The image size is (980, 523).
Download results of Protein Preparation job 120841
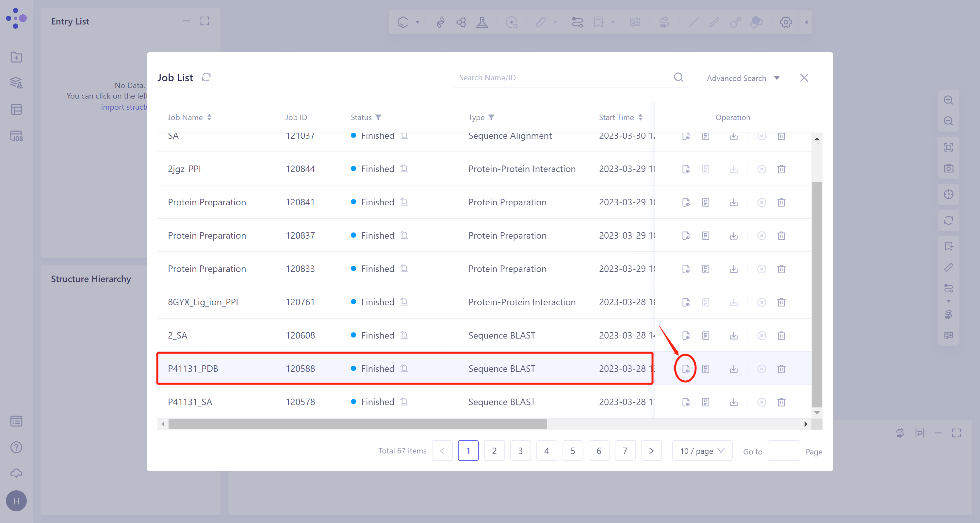733,202
